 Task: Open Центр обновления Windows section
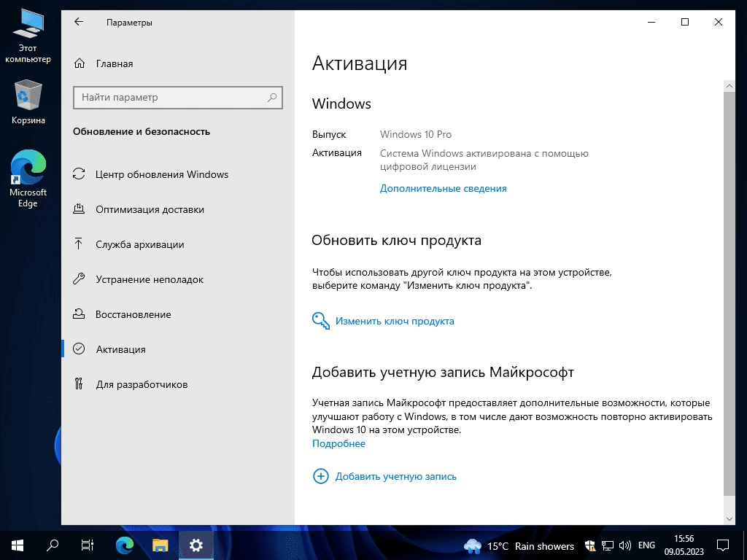tap(161, 174)
